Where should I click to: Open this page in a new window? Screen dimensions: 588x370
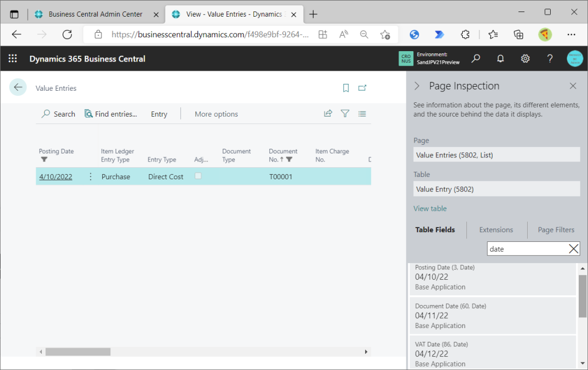click(x=362, y=88)
